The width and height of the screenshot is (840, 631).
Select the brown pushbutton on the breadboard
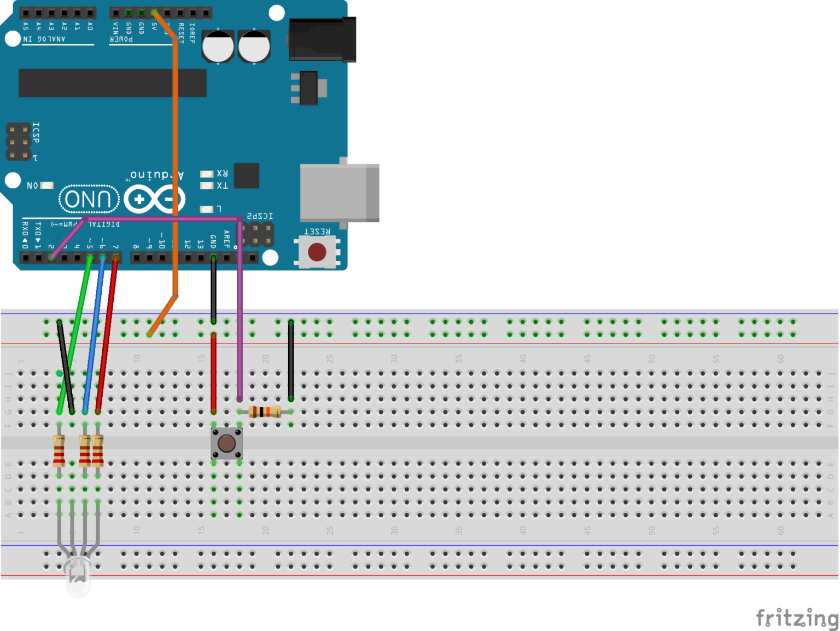click(226, 443)
